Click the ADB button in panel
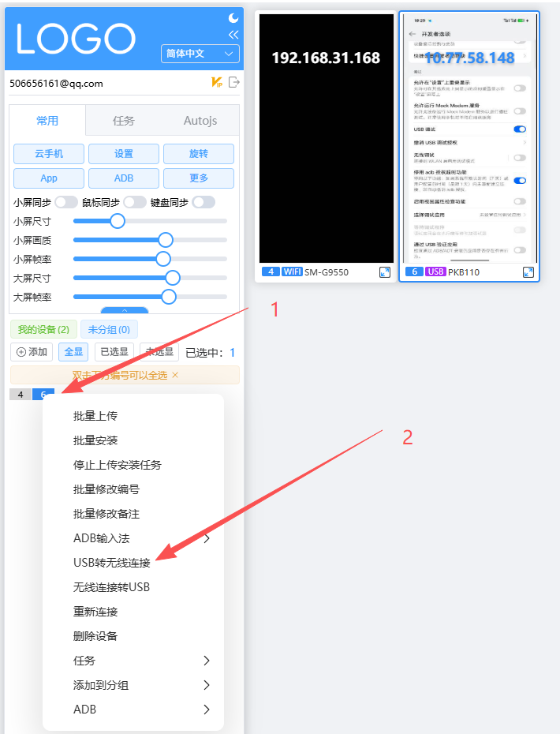 [124, 178]
